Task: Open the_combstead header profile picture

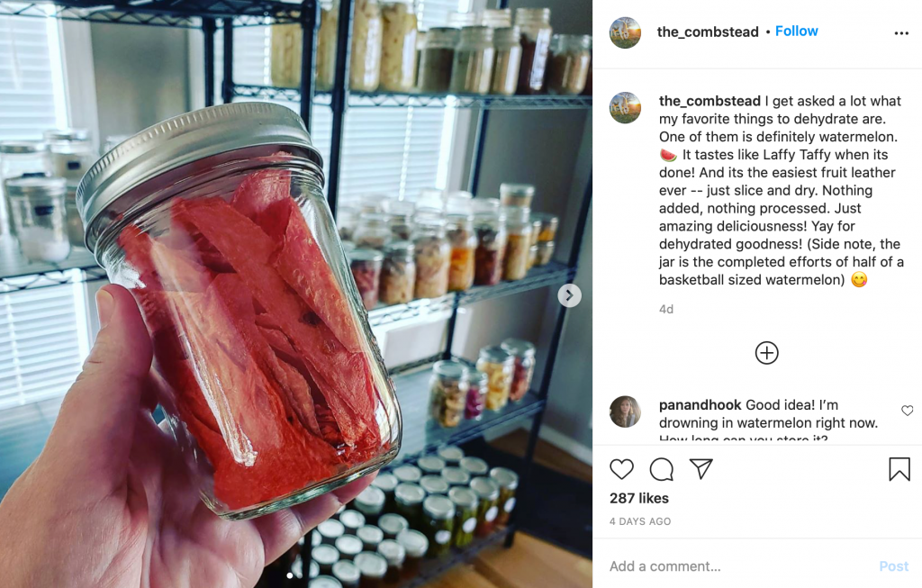Action: [625, 32]
